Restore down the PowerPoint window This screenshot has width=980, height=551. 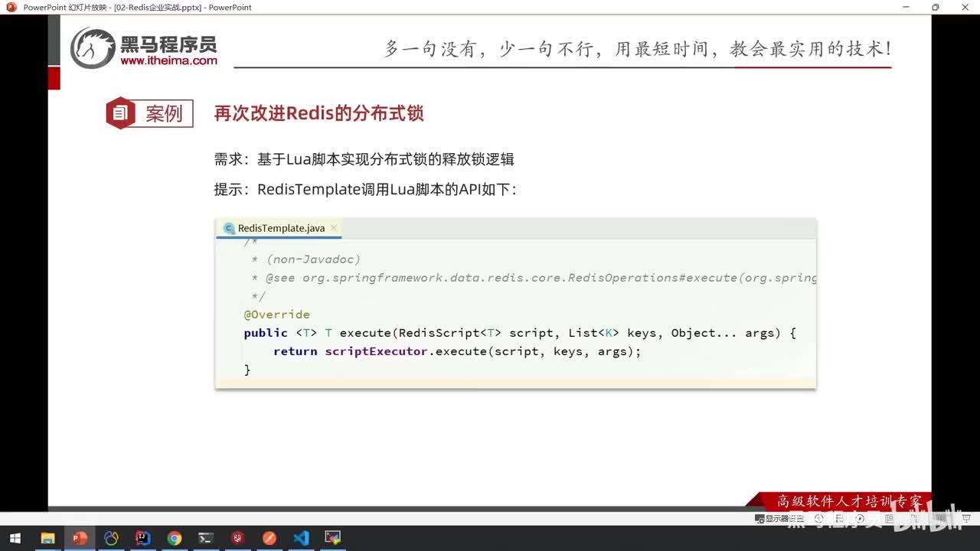pos(935,7)
